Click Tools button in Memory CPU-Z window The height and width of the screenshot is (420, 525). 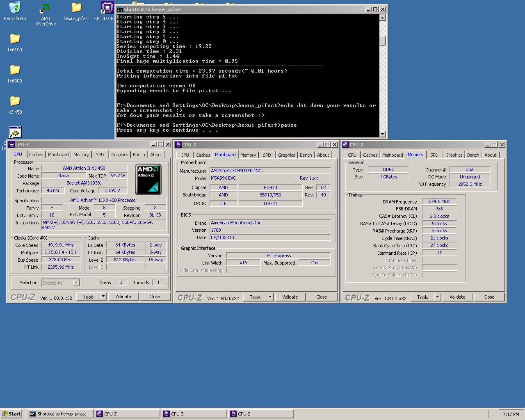click(423, 297)
